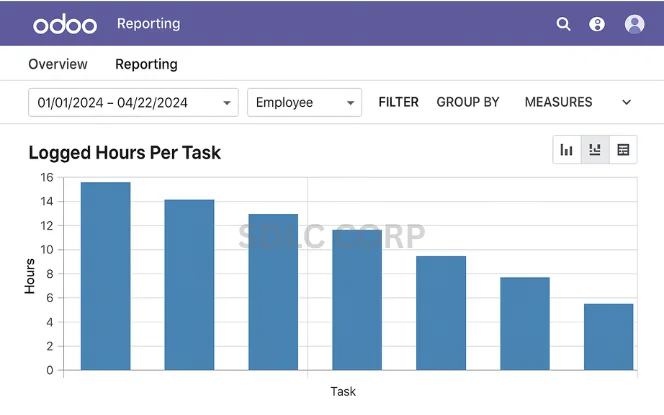Click the 10 y-axis tick label
The image size is (664, 415).
(47, 249)
